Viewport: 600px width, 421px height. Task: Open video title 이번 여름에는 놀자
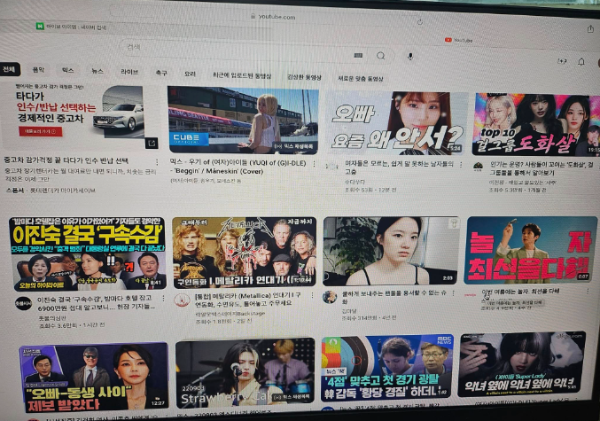[x=520, y=292]
